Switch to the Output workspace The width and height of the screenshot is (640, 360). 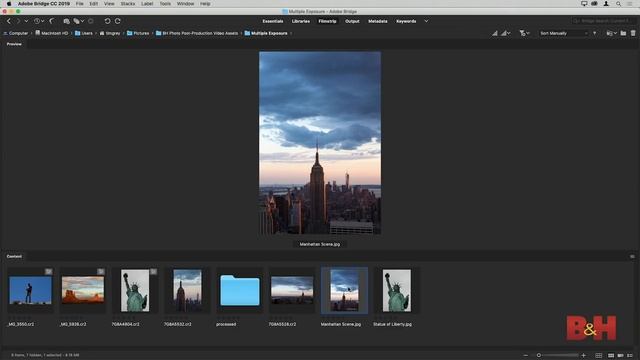point(352,21)
